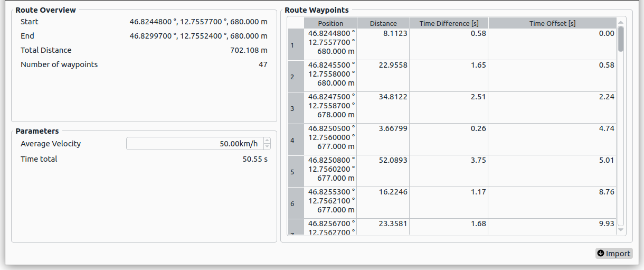Click the waypoints scrollbar down arrow

pyautogui.click(x=621, y=230)
